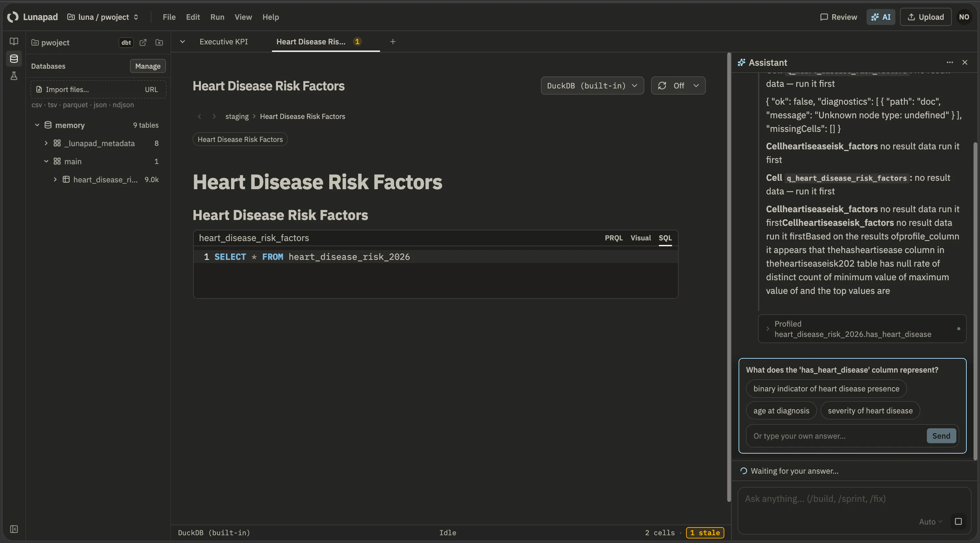This screenshot has height=543, width=980.
Task: Open pwoject in external link icon
Action: [143, 42]
